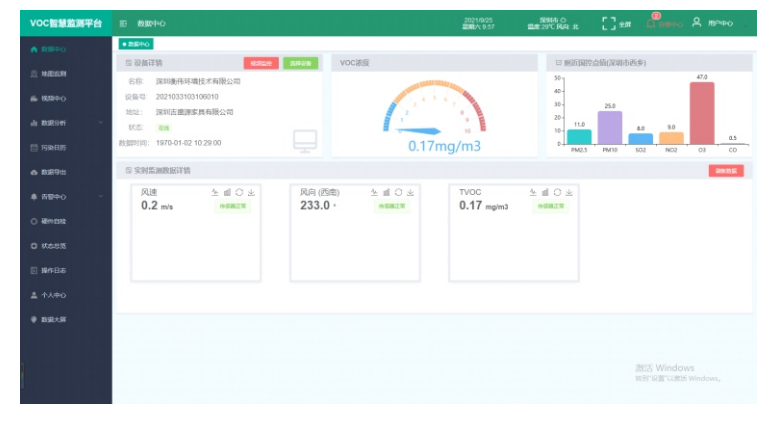This screenshot has width=778, height=424.
Task: Go to 视频中心 in the sidebar
Action: 53,98
